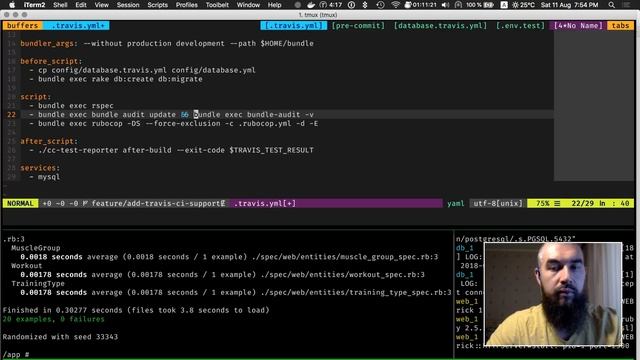640x360 pixels.
Task: Click the before_script: key
Action: (51, 61)
